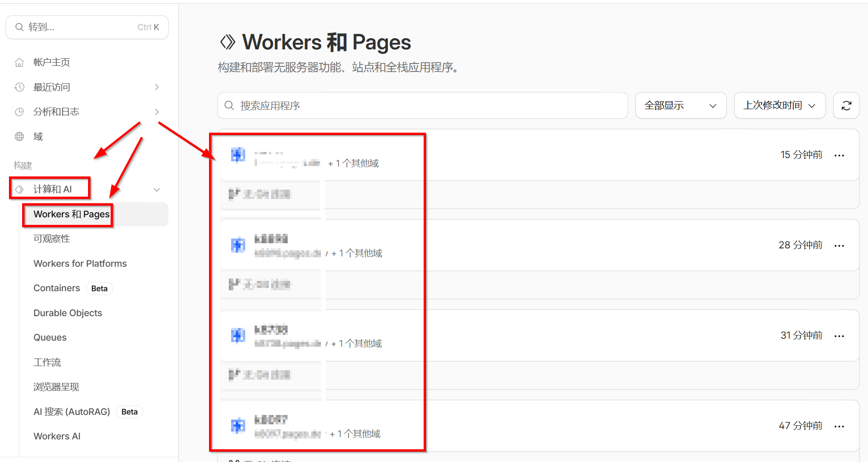
Task: Click the 15 分钟前 timestamp
Action: [801, 155]
